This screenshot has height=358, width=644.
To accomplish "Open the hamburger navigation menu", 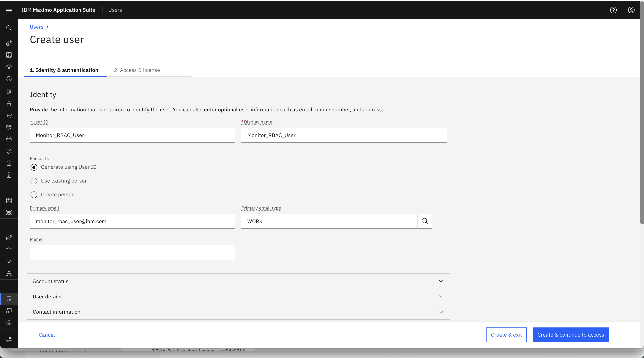I will tap(9, 10).
